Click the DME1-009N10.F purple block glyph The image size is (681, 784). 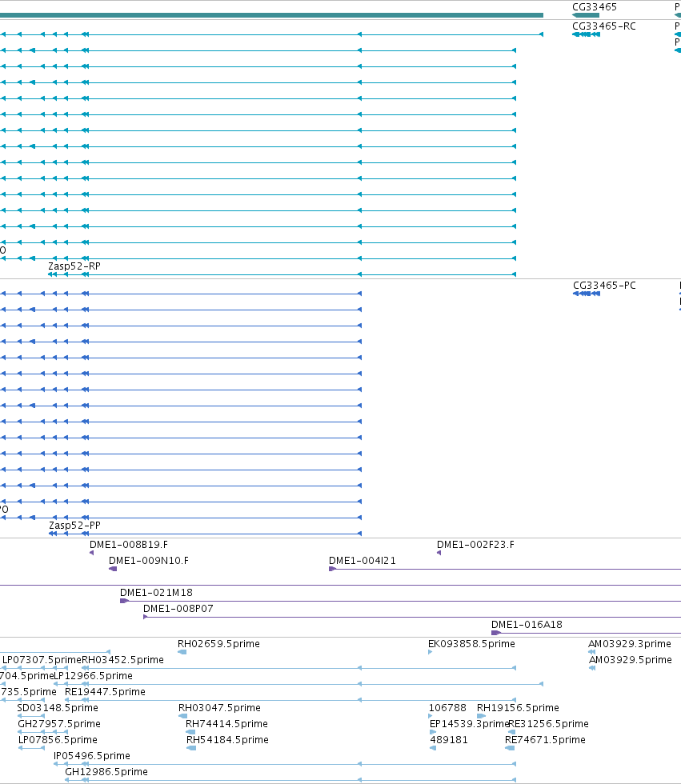(113, 569)
